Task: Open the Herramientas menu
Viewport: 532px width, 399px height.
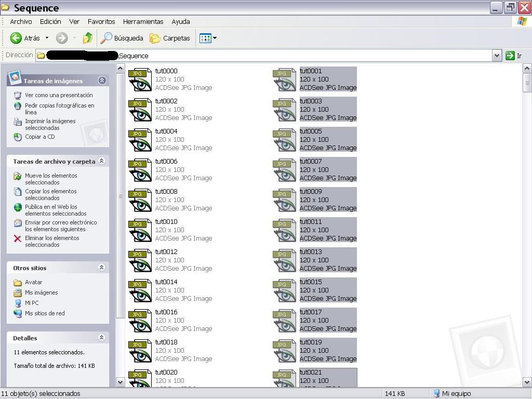Action: 143,22
